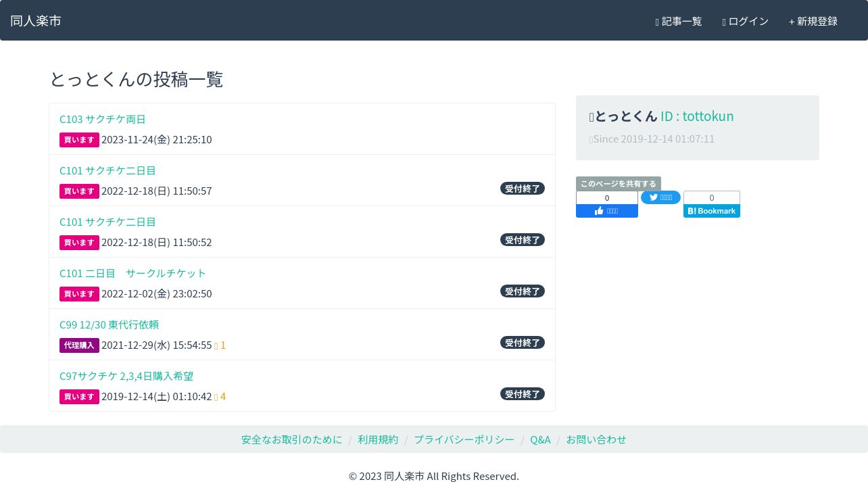Click the Twitter tweet button

(x=660, y=197)
